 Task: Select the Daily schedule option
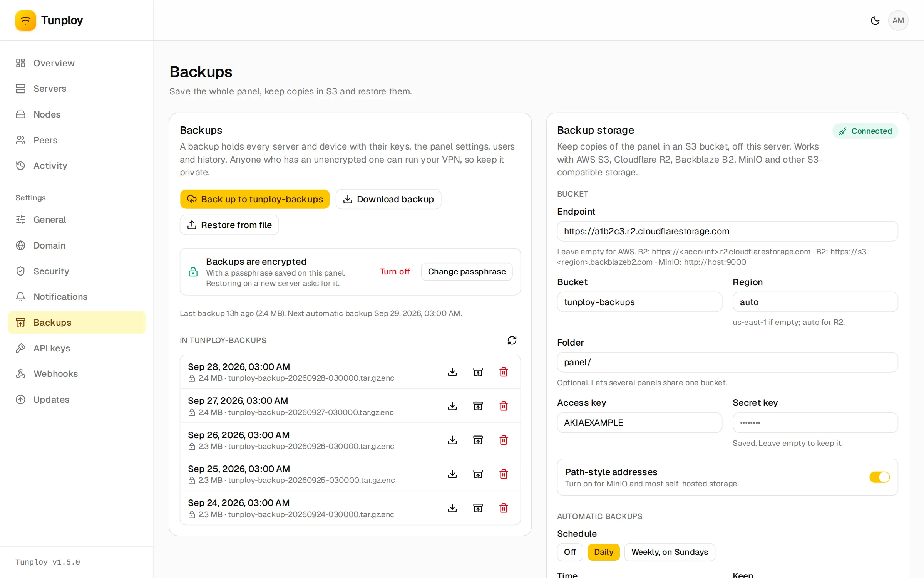603,552
